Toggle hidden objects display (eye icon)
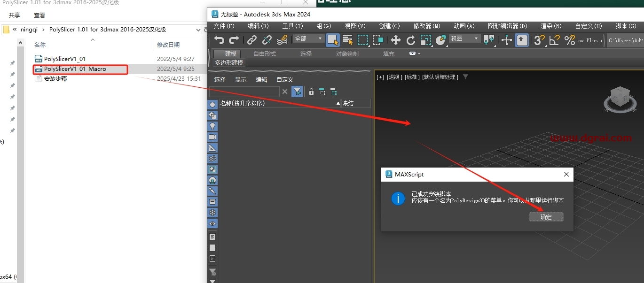This screenshot has width=644, height=283. [212, 224]
